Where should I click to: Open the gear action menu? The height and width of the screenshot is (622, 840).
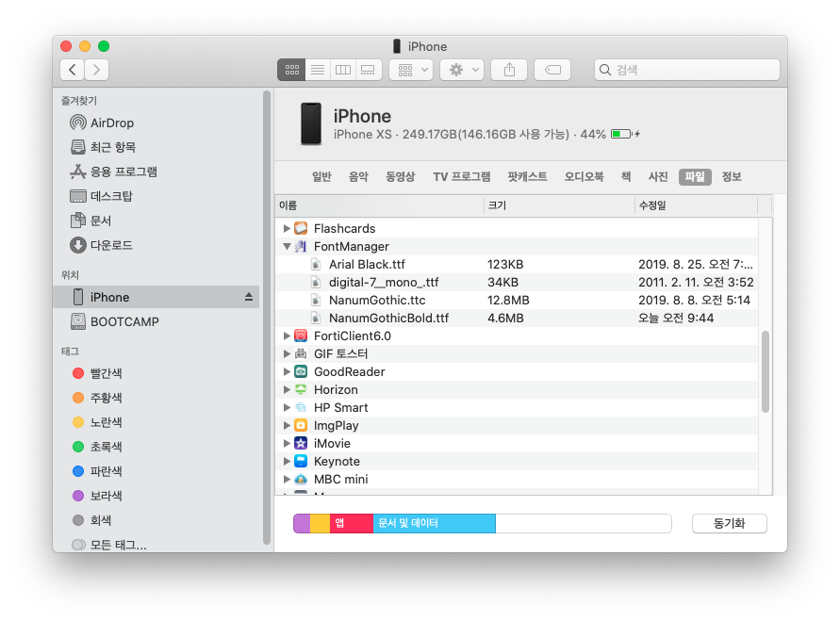[462, 70]
